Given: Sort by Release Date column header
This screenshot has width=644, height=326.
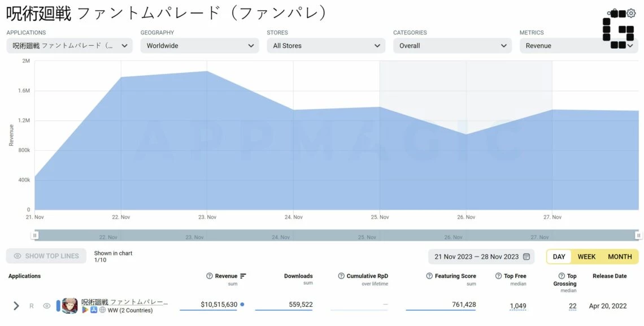Looking at the screenshot, I should tap(610, 276).
